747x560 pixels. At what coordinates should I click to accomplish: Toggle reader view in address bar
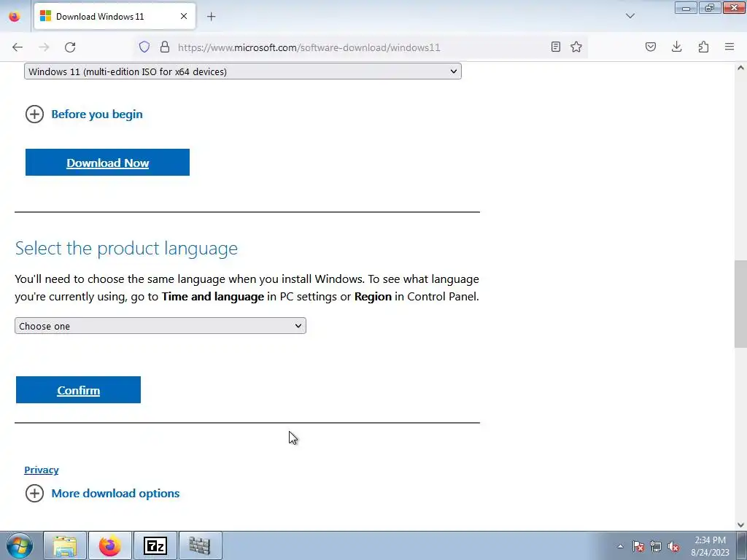pyautogui.click(x=555, y=47)
